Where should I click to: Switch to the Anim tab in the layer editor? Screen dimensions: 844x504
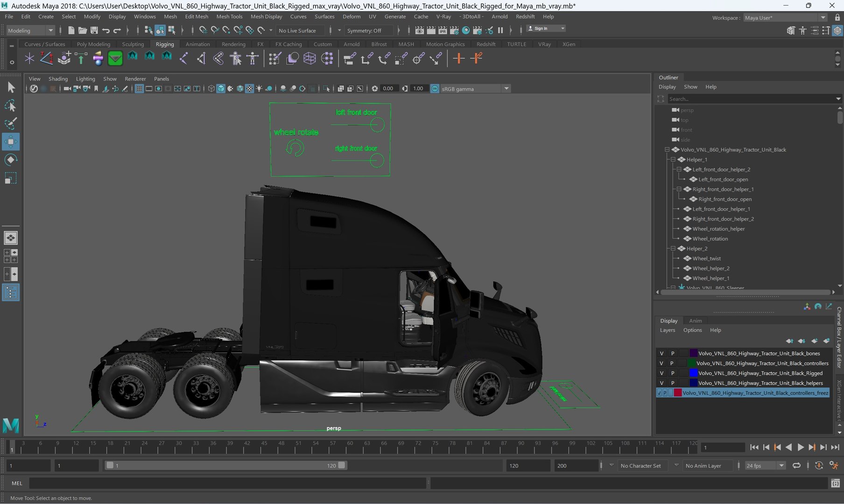pyautogui.click(x=696, y=321)
